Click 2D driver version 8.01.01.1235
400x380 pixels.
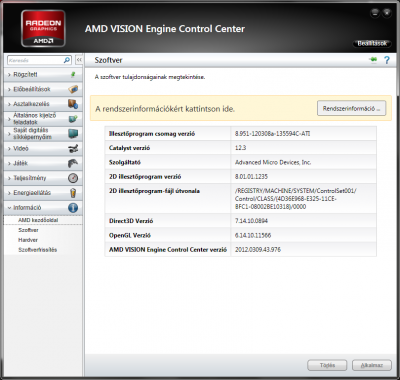(x=251, y=177)
